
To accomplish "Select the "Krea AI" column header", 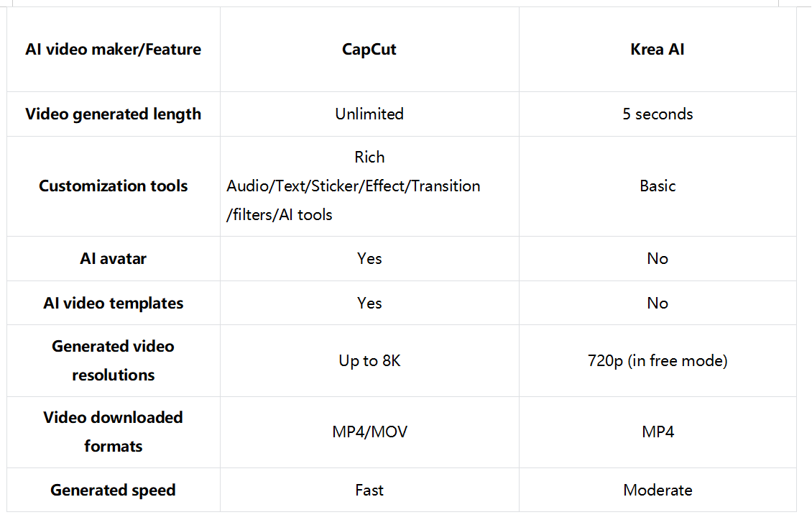I will 658,50.
